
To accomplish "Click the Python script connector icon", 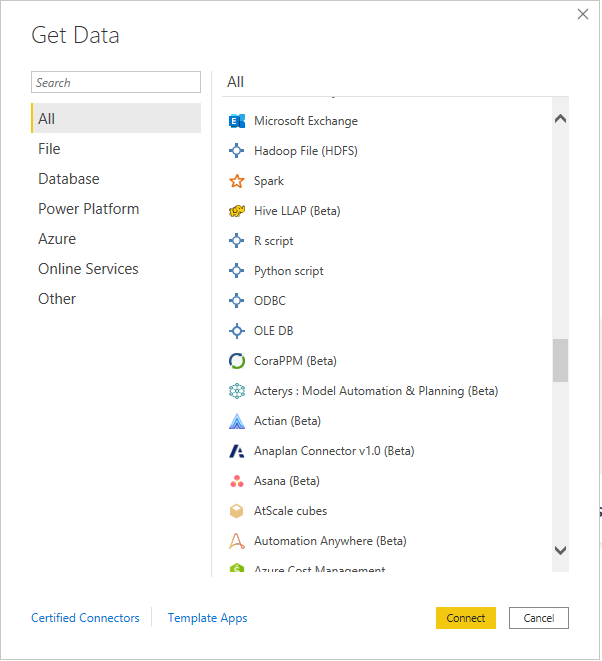I will (236, 271).
